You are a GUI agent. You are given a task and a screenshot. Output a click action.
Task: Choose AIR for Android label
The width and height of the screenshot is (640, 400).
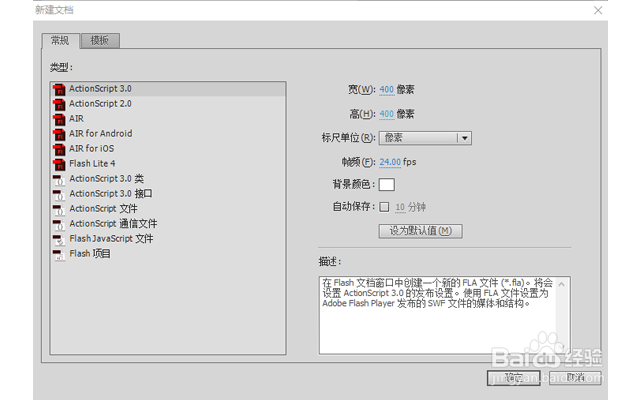point(101,133)
